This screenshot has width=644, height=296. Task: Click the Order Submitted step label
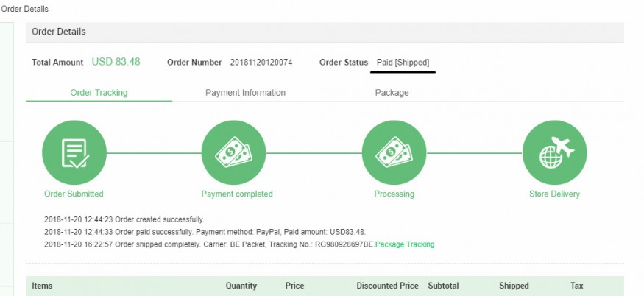tap(74, 194)
